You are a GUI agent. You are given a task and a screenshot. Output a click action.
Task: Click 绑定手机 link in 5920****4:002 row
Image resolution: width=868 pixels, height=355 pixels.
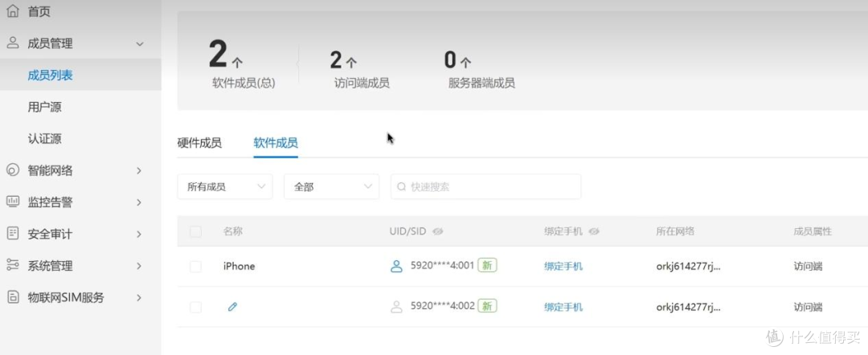(x=563, y=307)
